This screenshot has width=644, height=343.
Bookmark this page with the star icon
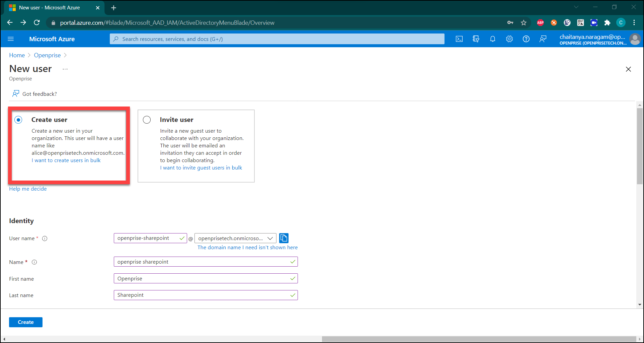point(524,22)
